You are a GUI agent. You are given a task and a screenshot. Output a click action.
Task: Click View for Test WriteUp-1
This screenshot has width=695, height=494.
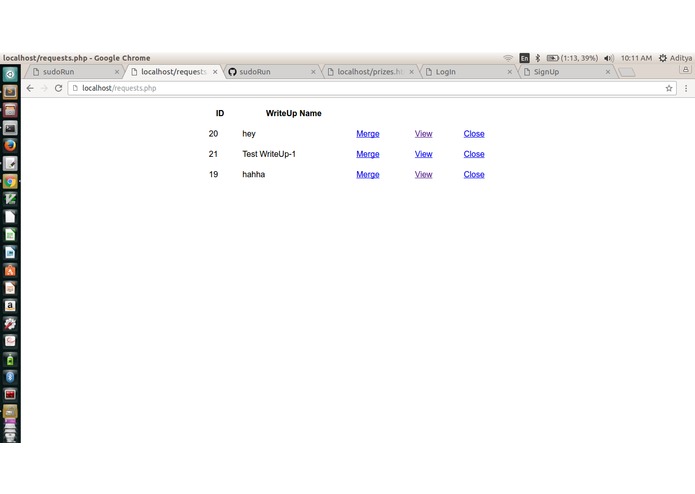coord(423,154)
